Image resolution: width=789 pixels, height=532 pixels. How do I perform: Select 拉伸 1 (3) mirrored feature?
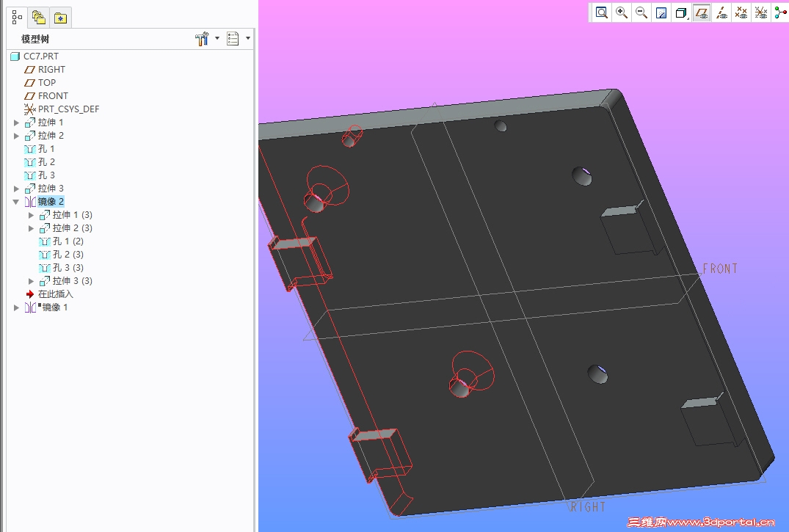(x=73, y=215)
